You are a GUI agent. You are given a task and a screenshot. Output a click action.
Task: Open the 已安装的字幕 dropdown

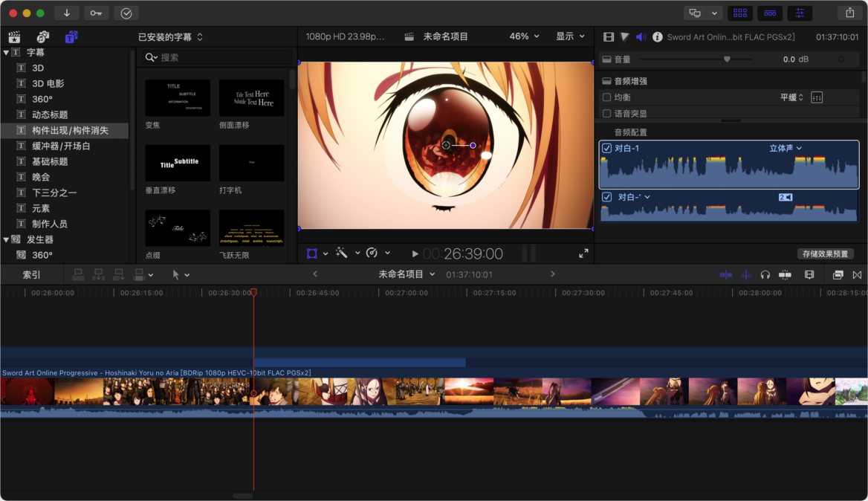pos(170,37)
